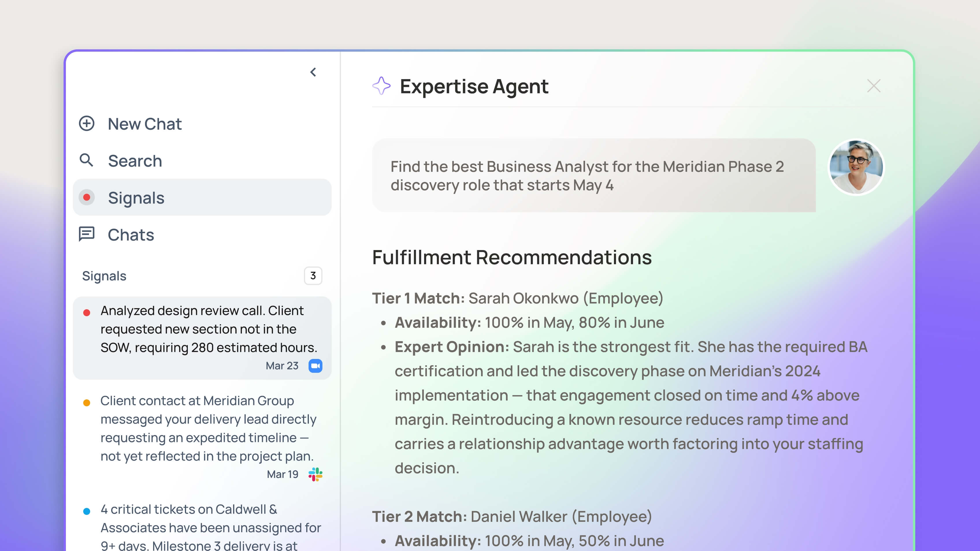
Task: Select Tier 2 Match Daniel Walker
Action: 512,516
